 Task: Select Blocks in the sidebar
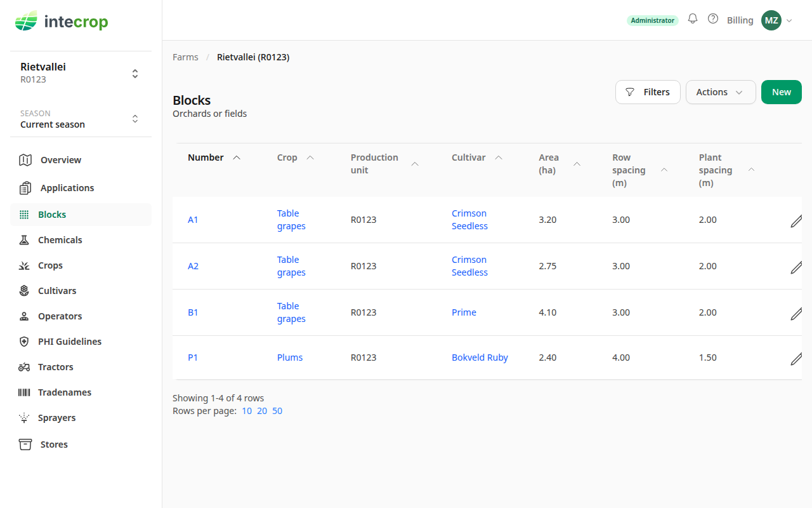81,215
